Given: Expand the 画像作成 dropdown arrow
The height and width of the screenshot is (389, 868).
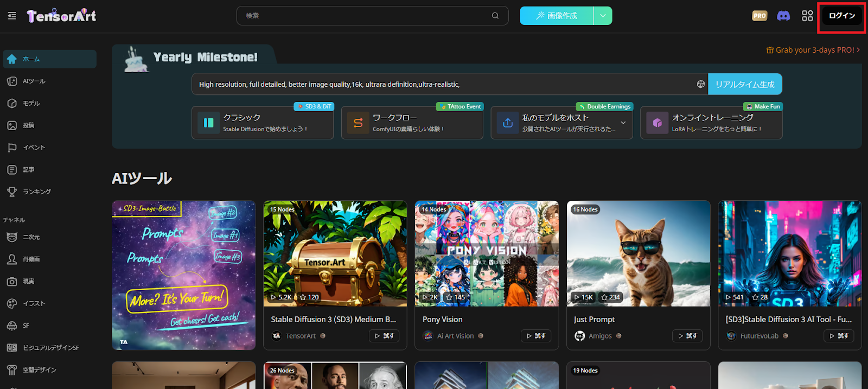Looking at the screenshot, I should (x=603, y=16).
